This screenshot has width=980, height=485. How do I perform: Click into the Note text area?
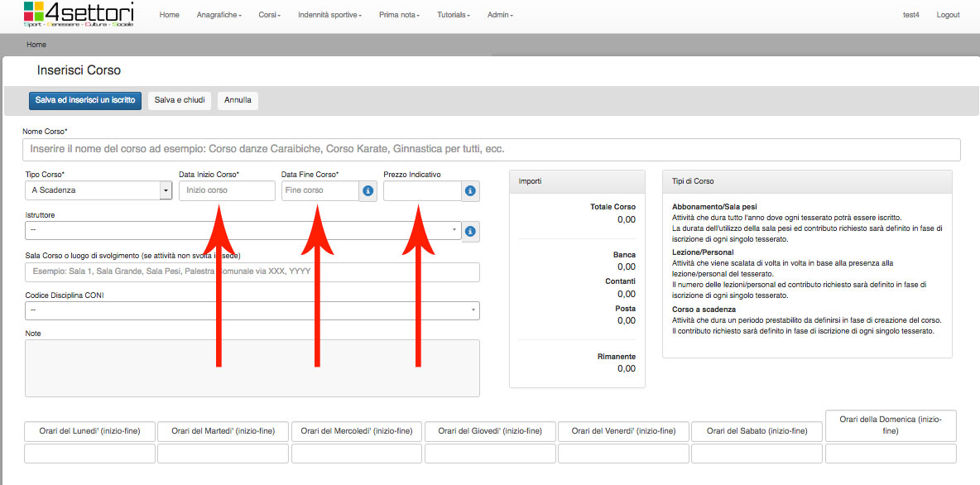252,367
